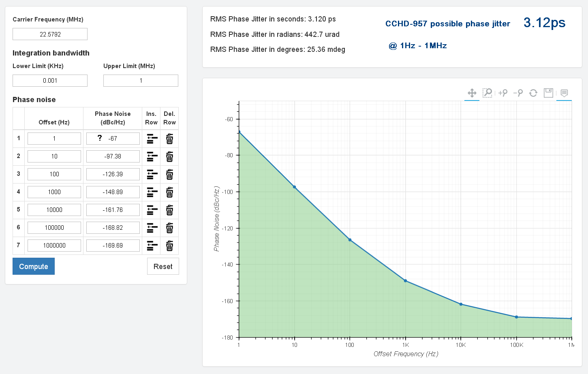This screenshot has height=374, width=588.
Task: Click the Offset field containing 100
Action: tap(54, 174)
